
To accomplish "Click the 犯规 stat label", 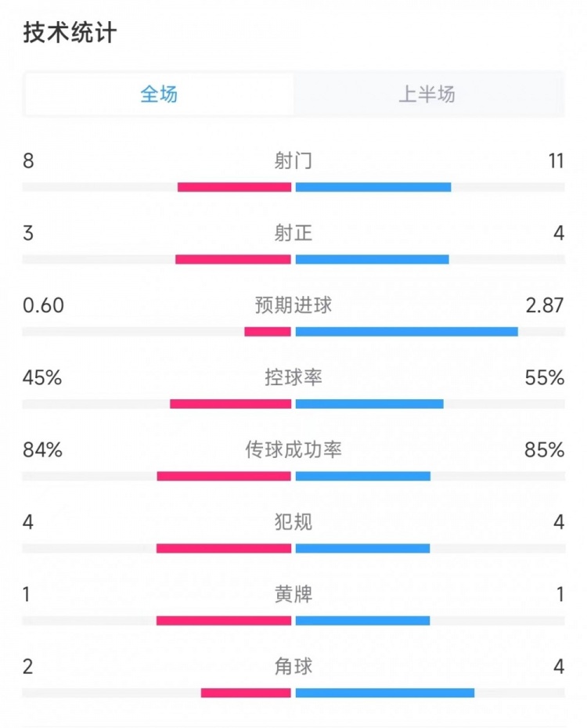I will [x=293, y=522].
